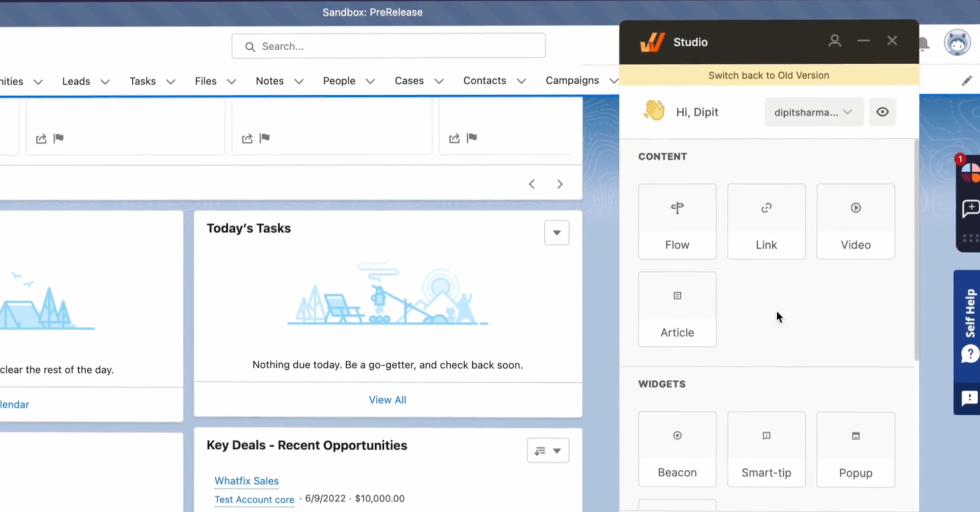Open the Whatfix Sales opportunity link
980x512 pixels.
point(246,480)
